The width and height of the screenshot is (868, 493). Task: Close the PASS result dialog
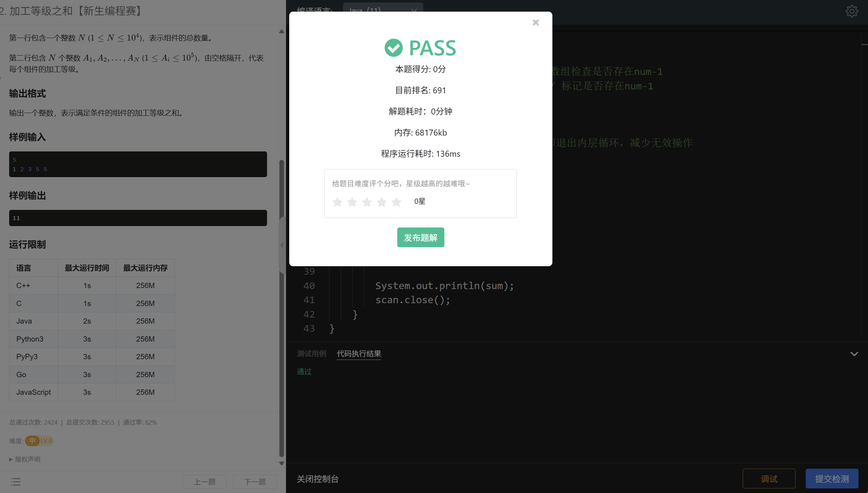coord(536,23)
